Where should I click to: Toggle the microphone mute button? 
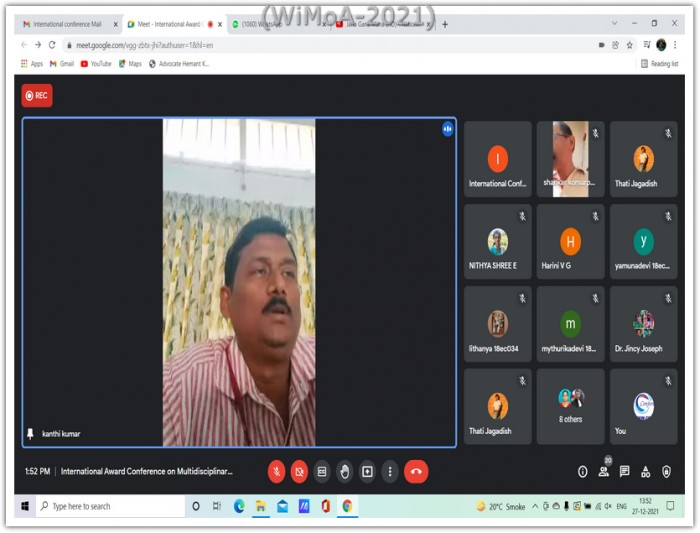pos(277,471)
